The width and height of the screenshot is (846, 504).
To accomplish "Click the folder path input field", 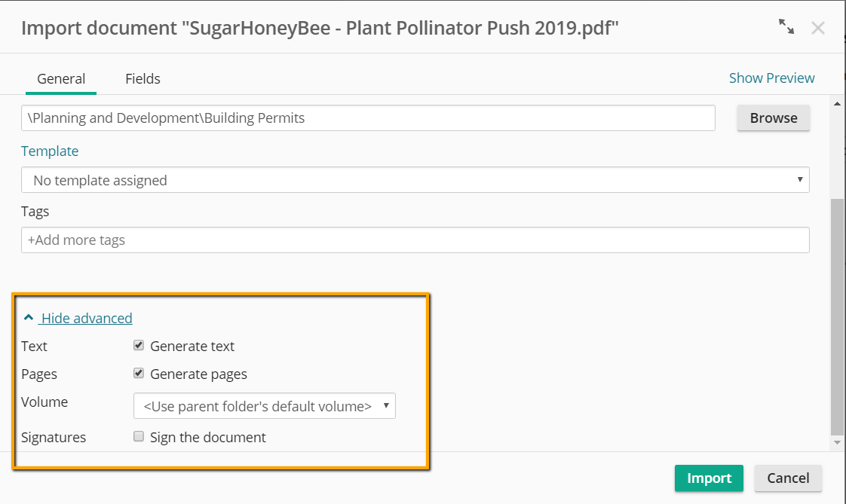I will click(368, 118).
